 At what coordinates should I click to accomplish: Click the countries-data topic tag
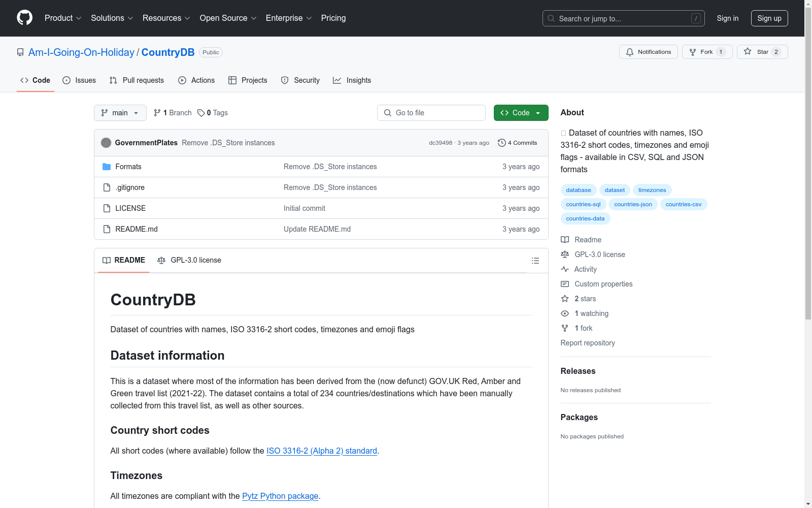pyautogui.click(x=585, y=218)
